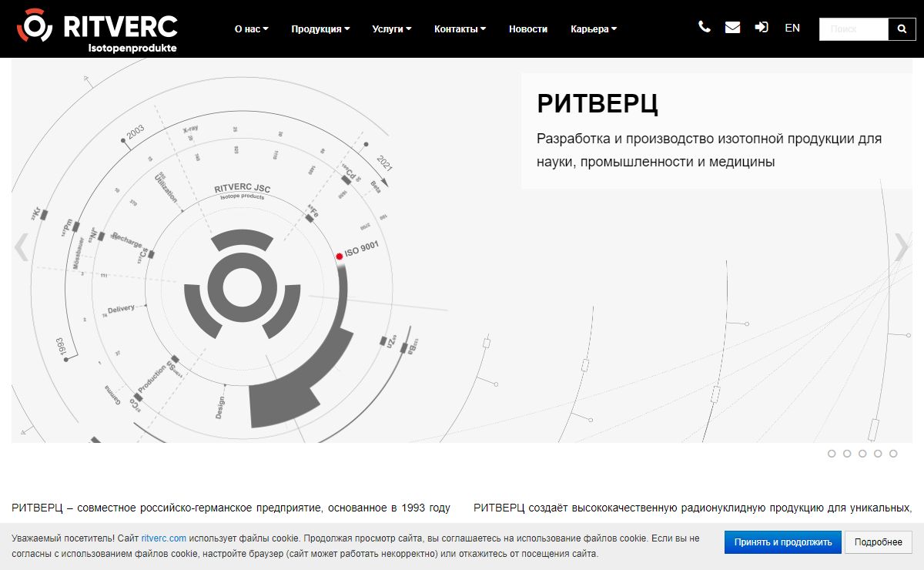Screen dimensions: 924x570
Task: Click the 1993 year marker in diagram
Action: [x=61, y=347]
